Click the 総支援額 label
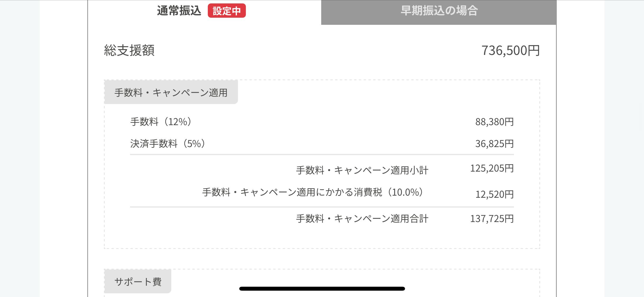 (129, 50)
